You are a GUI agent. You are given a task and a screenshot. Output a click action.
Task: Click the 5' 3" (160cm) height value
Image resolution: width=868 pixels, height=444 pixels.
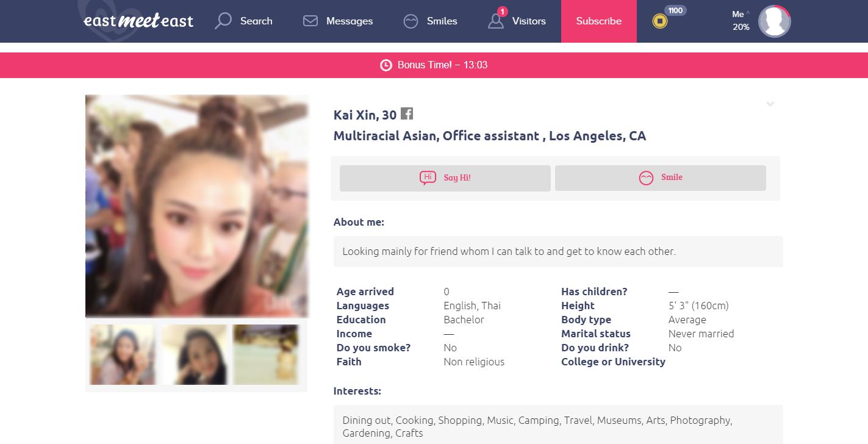pos(698,306)
